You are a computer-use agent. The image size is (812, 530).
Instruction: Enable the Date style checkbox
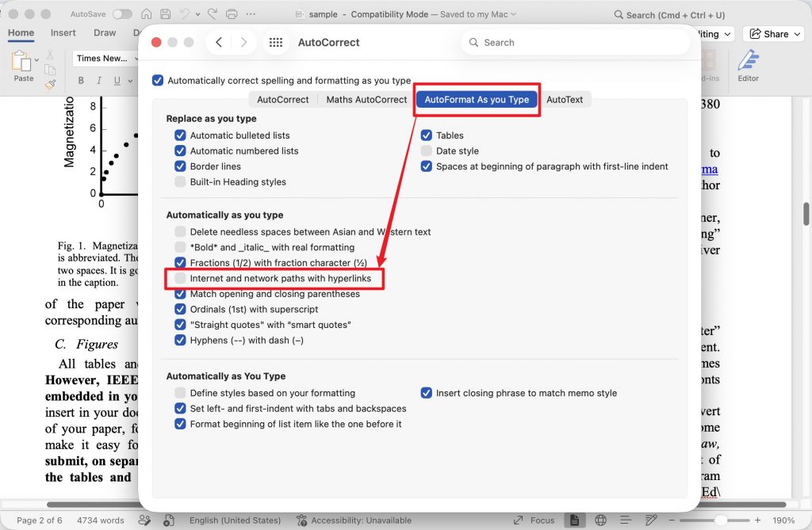[426, 151]
